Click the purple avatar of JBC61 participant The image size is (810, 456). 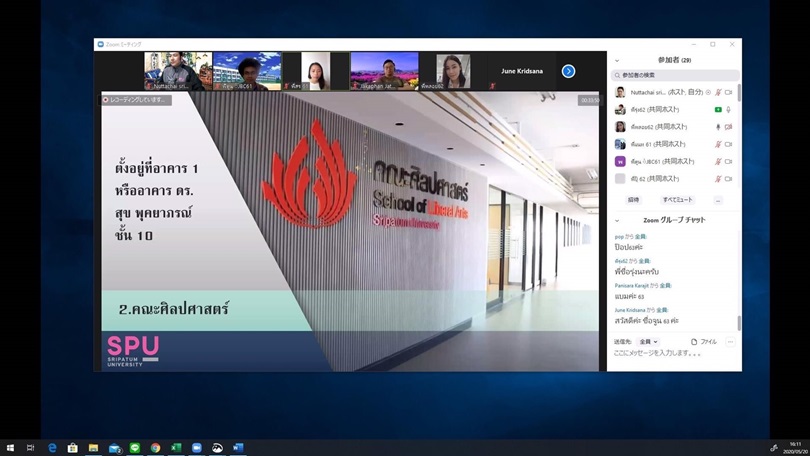620,162
